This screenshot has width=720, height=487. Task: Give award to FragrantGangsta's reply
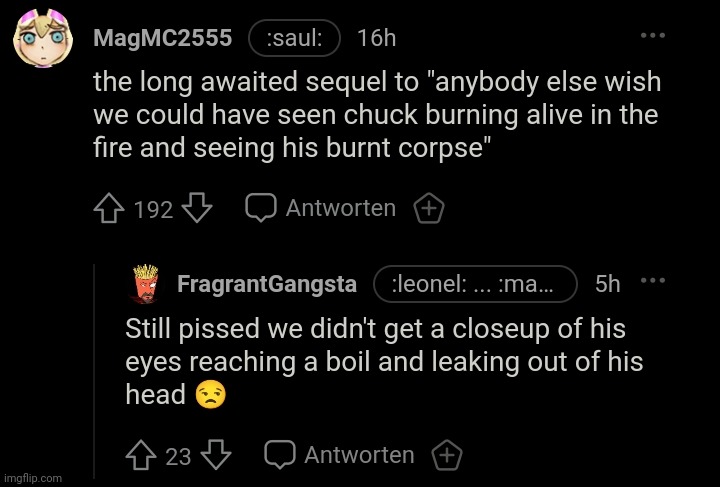447,456
